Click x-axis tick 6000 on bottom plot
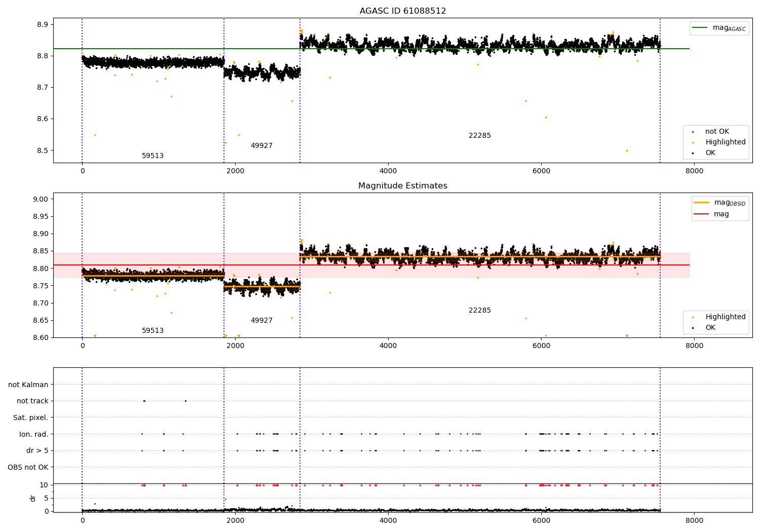760x532 pixels. click(x=541, y=521)
